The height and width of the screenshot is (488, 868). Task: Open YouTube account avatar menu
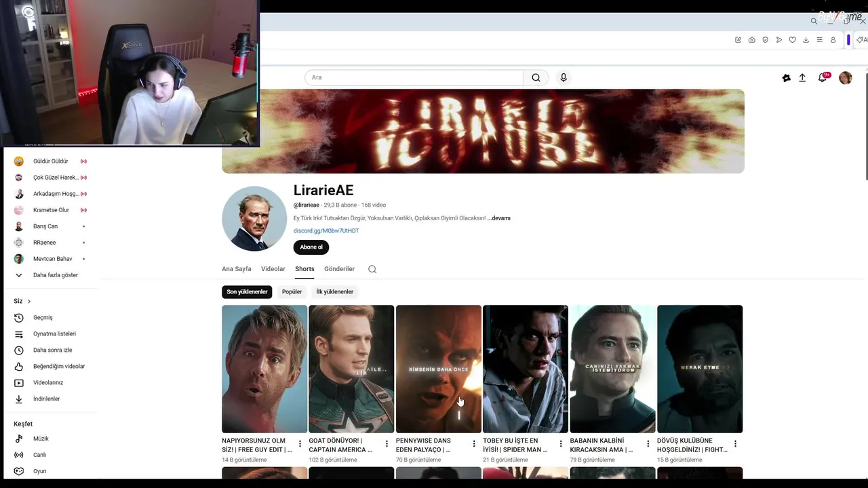coord(845,78)
